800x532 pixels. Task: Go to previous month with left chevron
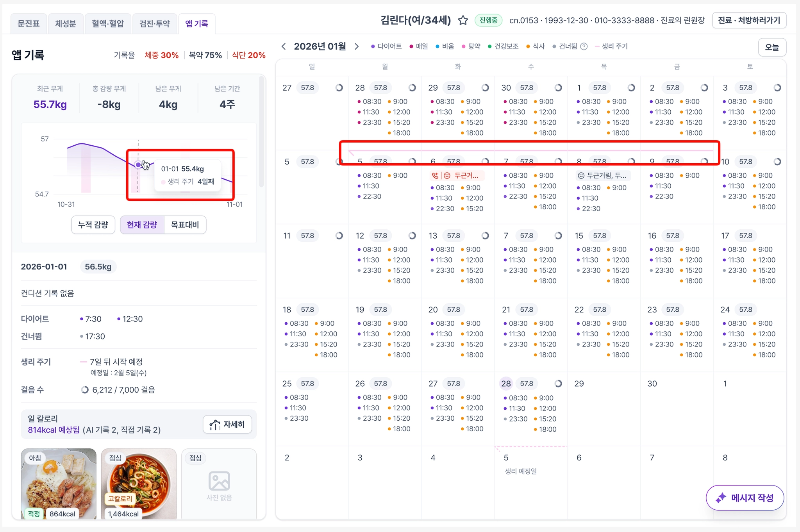pyautogui.click(x=284, y=46)
